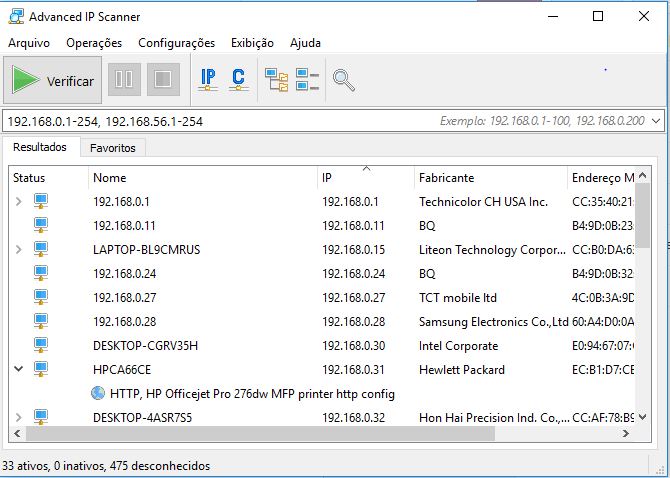670x478 pixels.
Task: Click the horizontal scrollbar left arrow
Action: tap(17, 433)
